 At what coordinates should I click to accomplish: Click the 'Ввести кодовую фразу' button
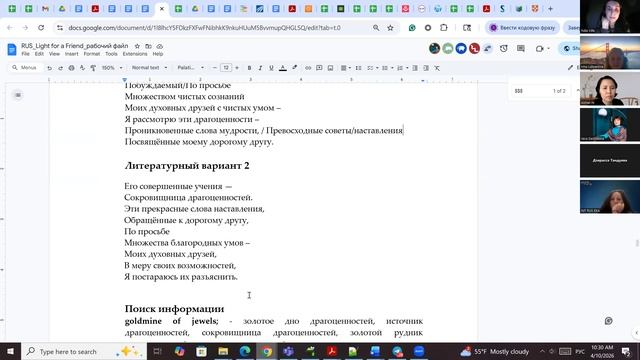coord(522,28)
